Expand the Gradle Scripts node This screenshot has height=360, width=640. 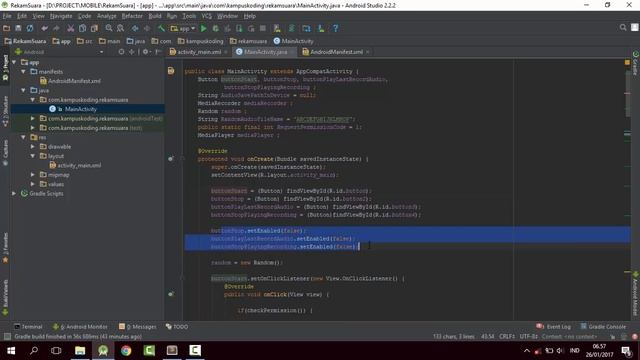click(15, 193)
